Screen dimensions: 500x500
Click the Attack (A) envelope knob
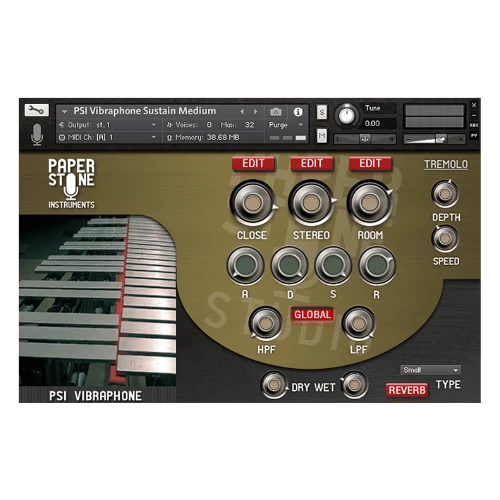[x=246, y=266]
